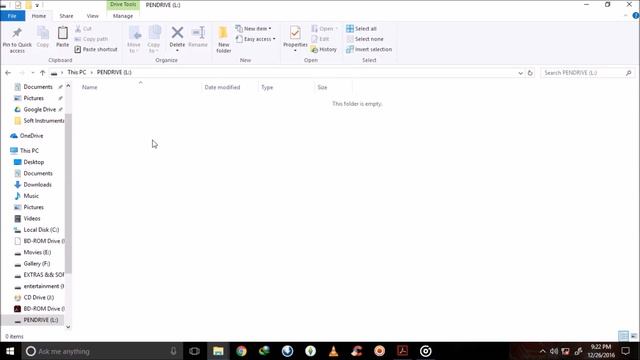
Task: Create a New folder from the ribbon
Action: [x=223, y=39]
